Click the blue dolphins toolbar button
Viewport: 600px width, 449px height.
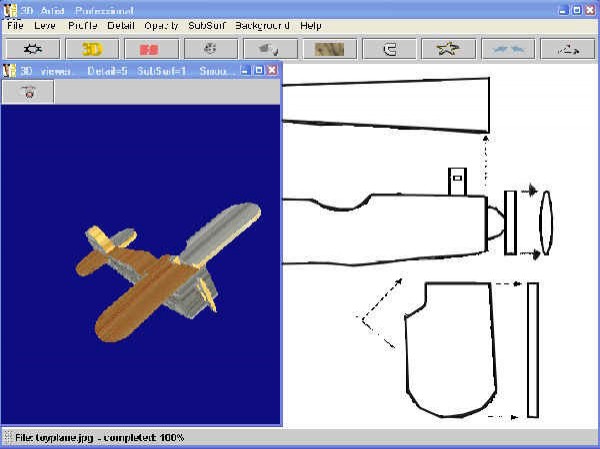tap(508, 49)
